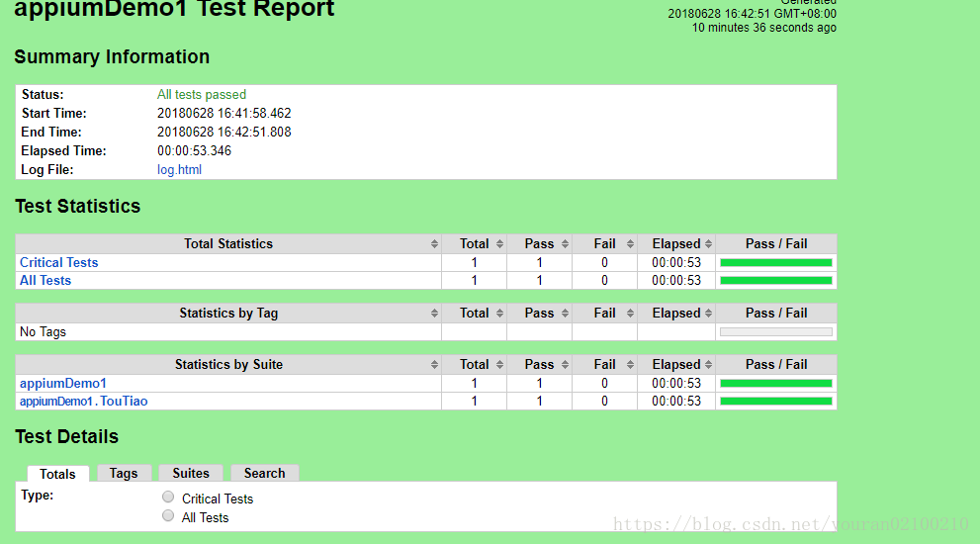The height and width of the screenshot is (544, 980).
Task: Open All Tests statistics link
Action: (45, 281)
